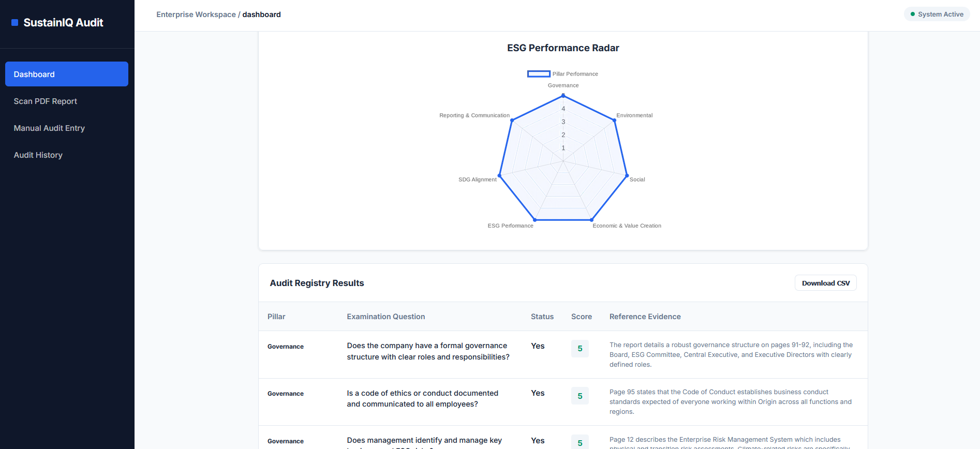Click the SDG Alignment radar point

499,175
